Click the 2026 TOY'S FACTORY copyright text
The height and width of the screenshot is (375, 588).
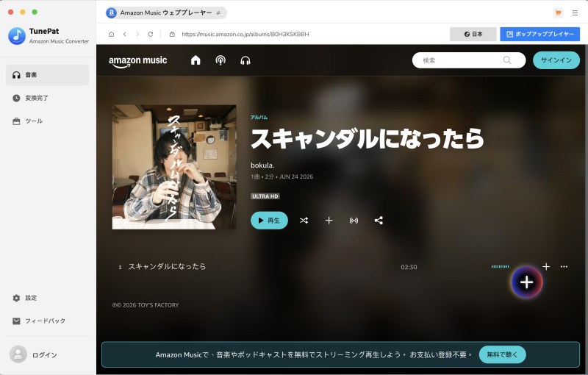[x=146, y=305]
